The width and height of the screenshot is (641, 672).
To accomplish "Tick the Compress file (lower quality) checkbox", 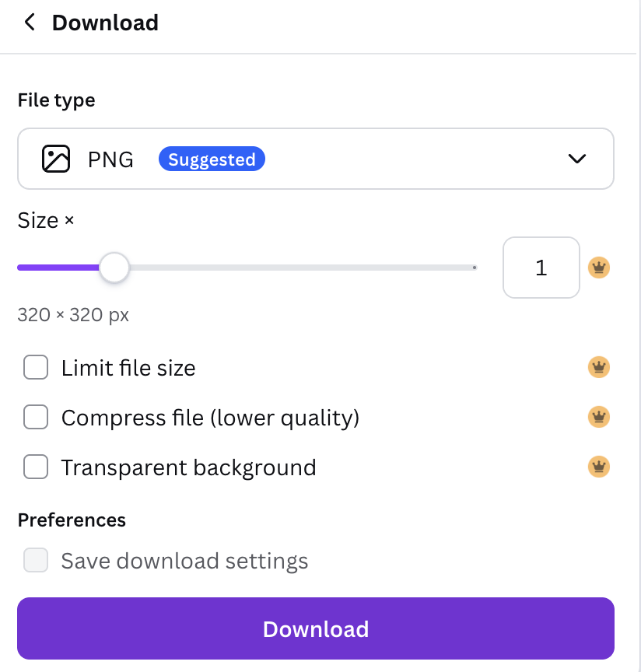I will (x=36, y=418).
